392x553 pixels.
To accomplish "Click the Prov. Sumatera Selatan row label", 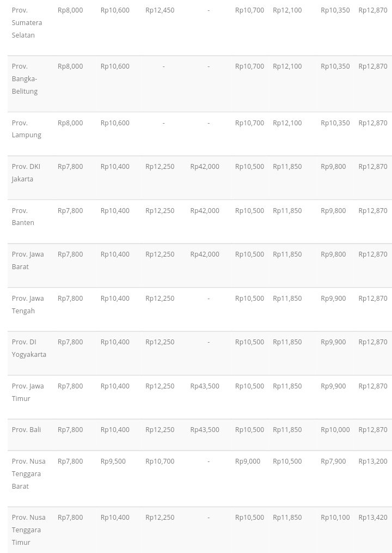I will tap(27, 22).
